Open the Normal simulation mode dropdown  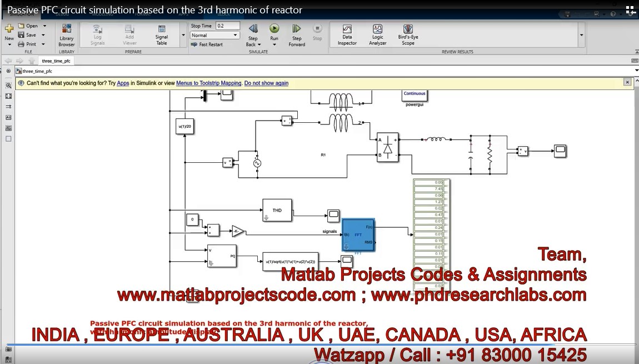coord(215,36)
